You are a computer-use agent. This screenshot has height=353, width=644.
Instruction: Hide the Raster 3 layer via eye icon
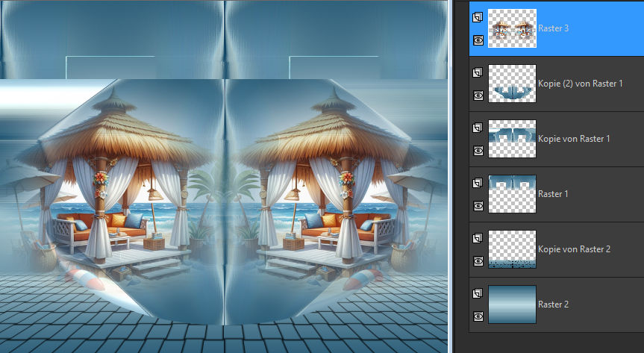pyautogui.click(x=478, y=40)
